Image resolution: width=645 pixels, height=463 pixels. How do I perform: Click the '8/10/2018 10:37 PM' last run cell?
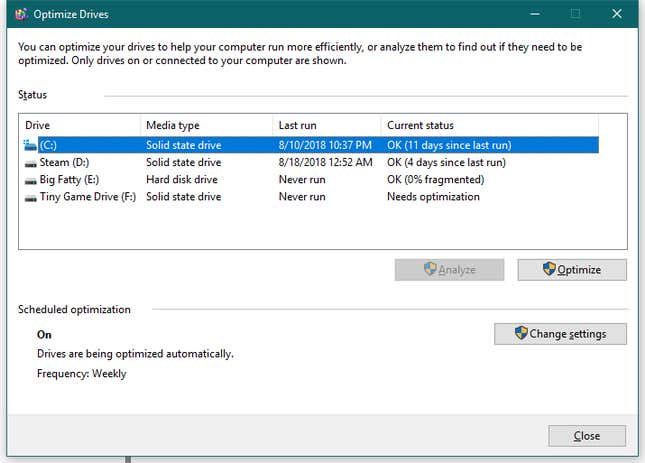pos(325,145)
